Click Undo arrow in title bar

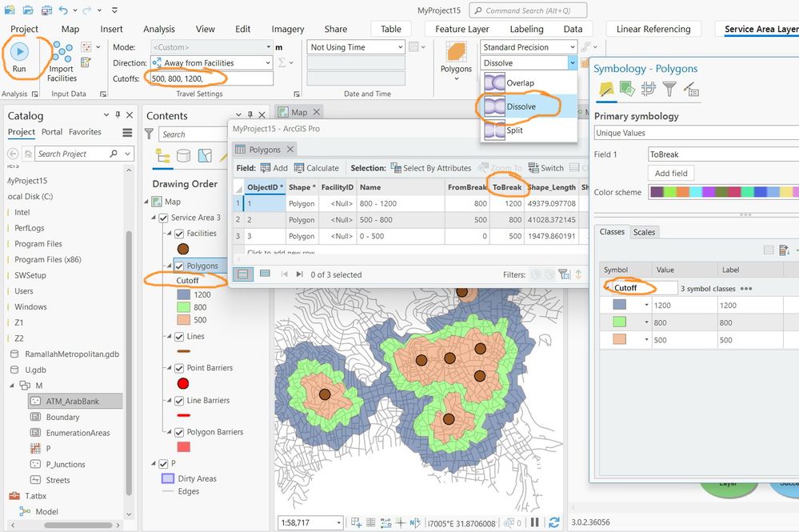(x=62, y=10)
